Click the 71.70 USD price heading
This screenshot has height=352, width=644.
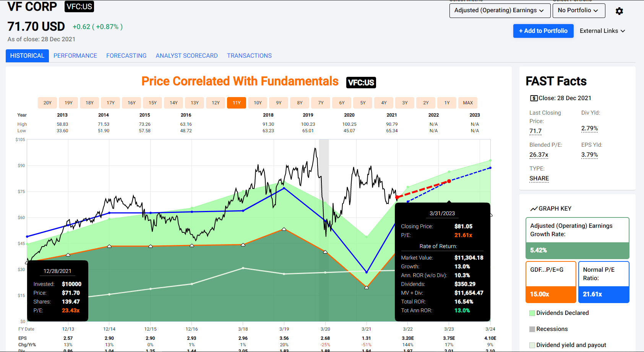tap(36, 26)
